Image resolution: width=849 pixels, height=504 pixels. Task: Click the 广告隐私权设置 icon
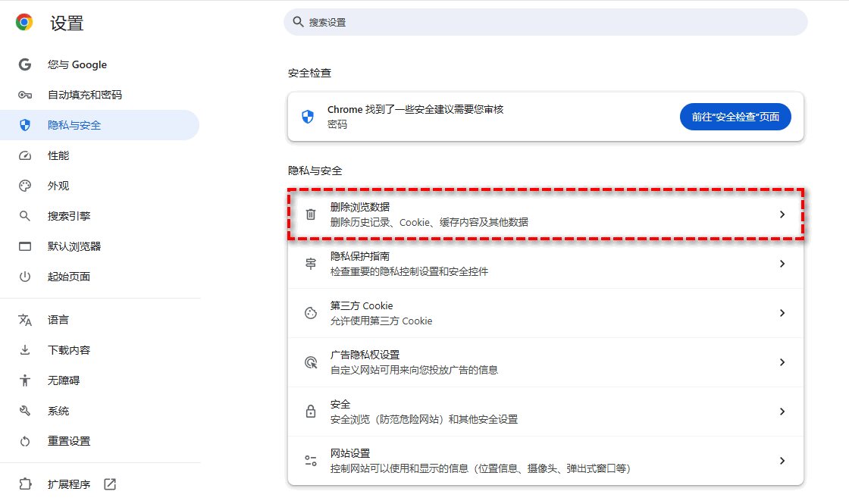point(310,362)
